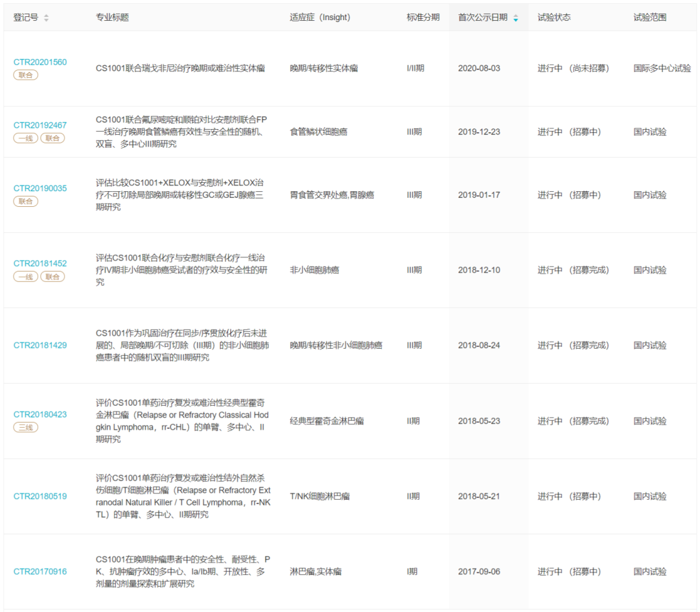This screenshot has height=612, width=700.
Task: Click the 试验状态 column header
Action: point(554,18)
